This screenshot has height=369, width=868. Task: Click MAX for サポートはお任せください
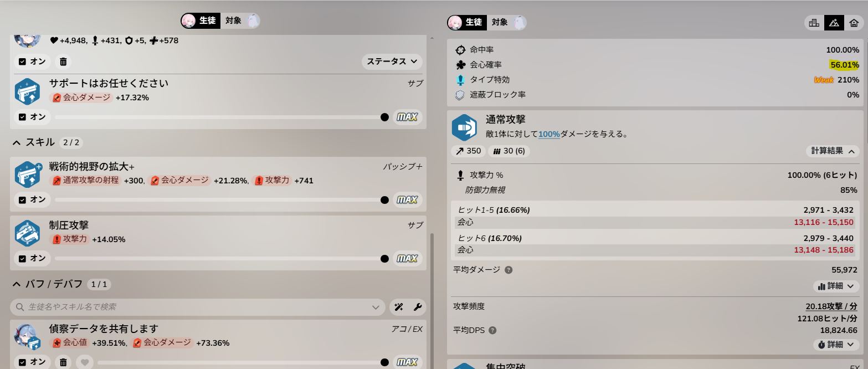pos(407,117)
